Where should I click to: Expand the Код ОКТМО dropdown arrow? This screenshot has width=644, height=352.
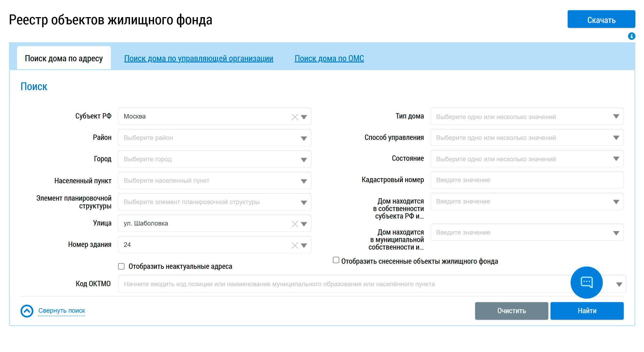point(619,284)
